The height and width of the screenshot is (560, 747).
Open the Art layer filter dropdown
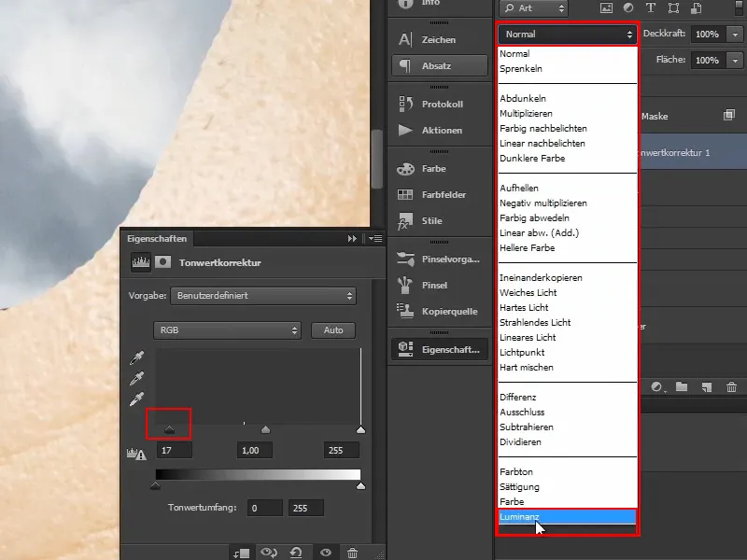[533, 8]
